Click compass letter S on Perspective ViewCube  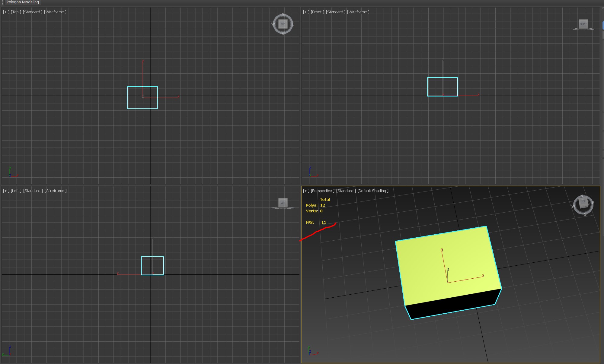coord(585,214)
